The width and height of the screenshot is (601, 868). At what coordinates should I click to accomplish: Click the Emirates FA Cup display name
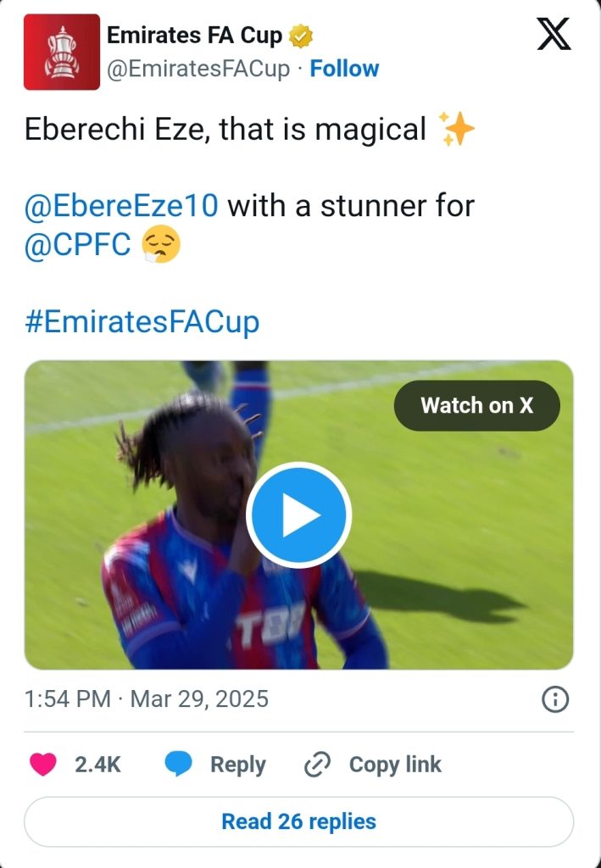(x=194, y=36)
